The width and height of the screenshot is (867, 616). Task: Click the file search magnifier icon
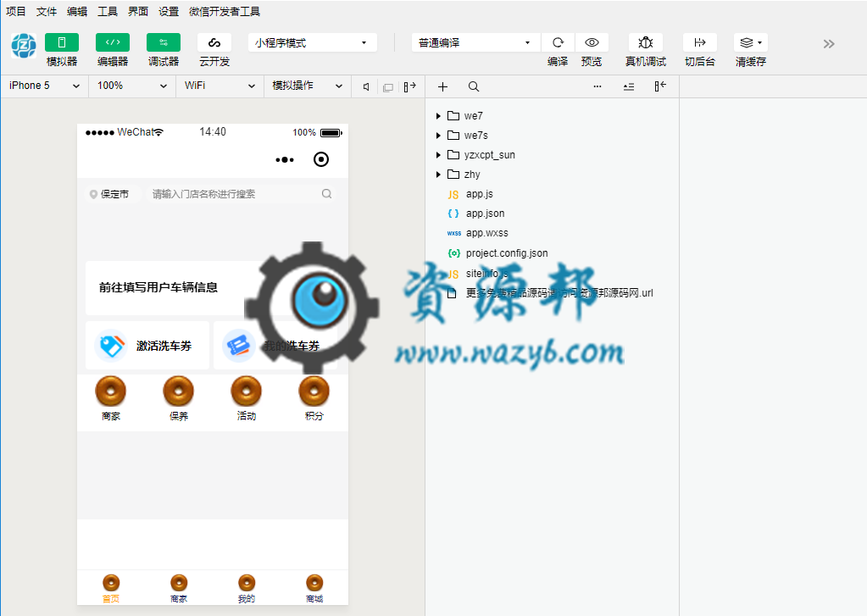click(473, 86)
